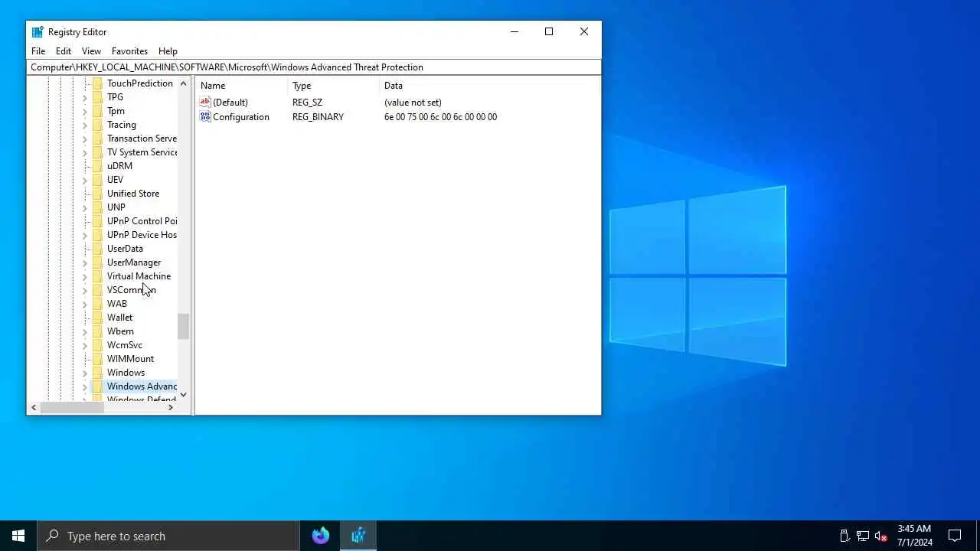Click the Registry Editor taskbar icon

(358, 536)
